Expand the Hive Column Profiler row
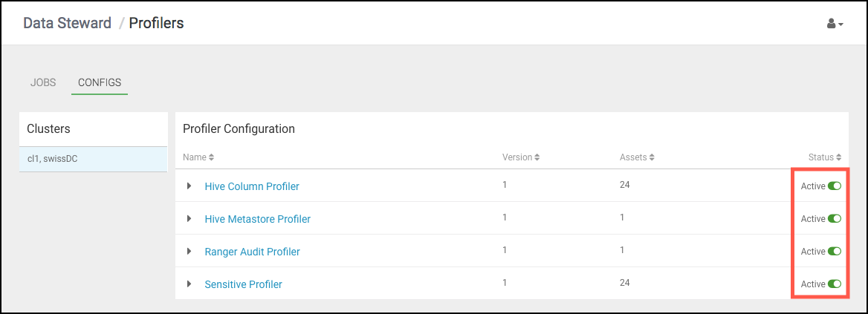 [190, 186]
